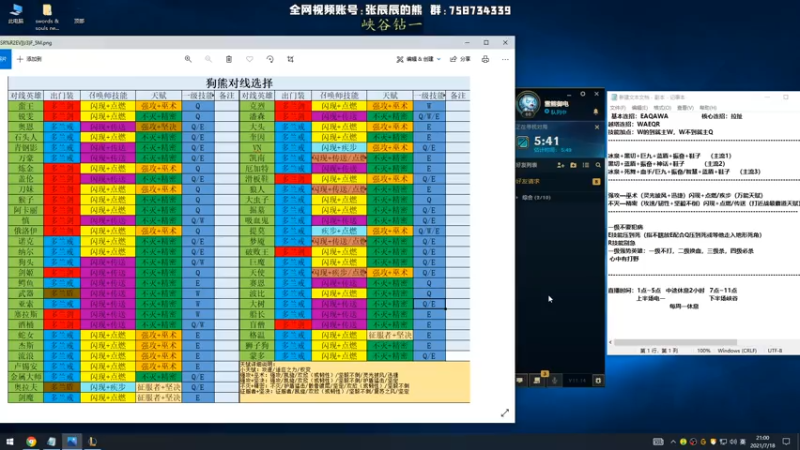Viewport: 800px width, 450px height.
Task: Click the bug report icon in League client bottom bar
Action: [x=598, y=380]
